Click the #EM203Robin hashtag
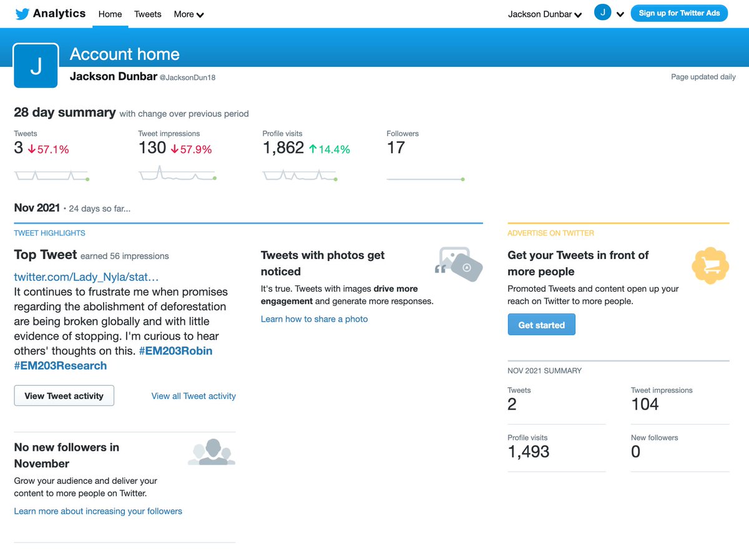The image size is (749, 560). pos(175,351)
